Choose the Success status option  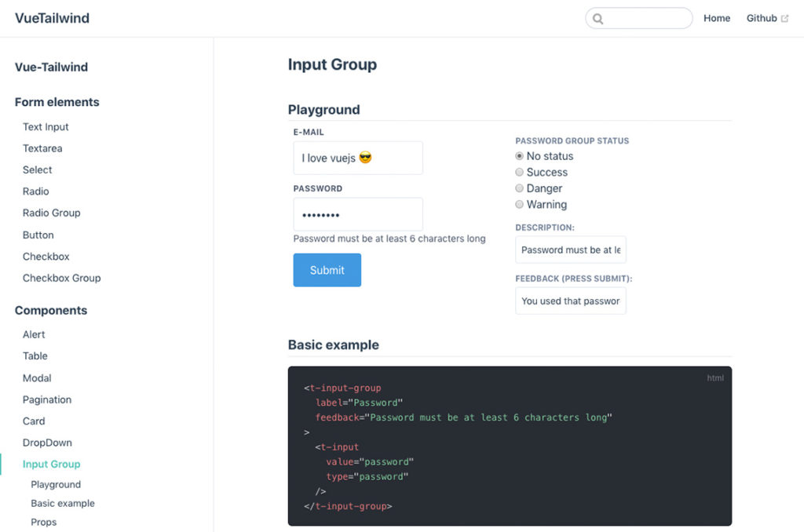519,172
